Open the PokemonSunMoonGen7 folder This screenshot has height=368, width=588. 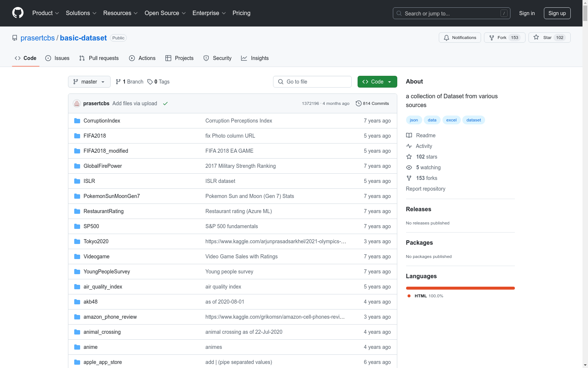pos(112,196)
